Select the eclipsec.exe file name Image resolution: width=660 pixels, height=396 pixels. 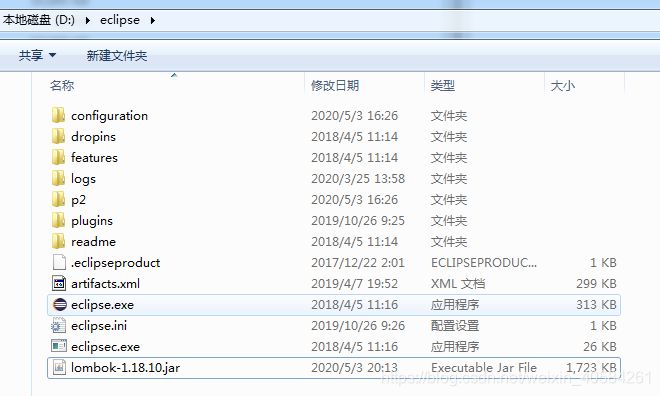[105, 347]
